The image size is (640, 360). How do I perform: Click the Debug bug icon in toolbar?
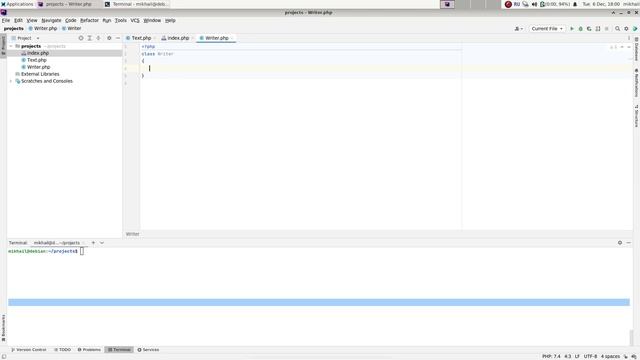tap(580, 29)
